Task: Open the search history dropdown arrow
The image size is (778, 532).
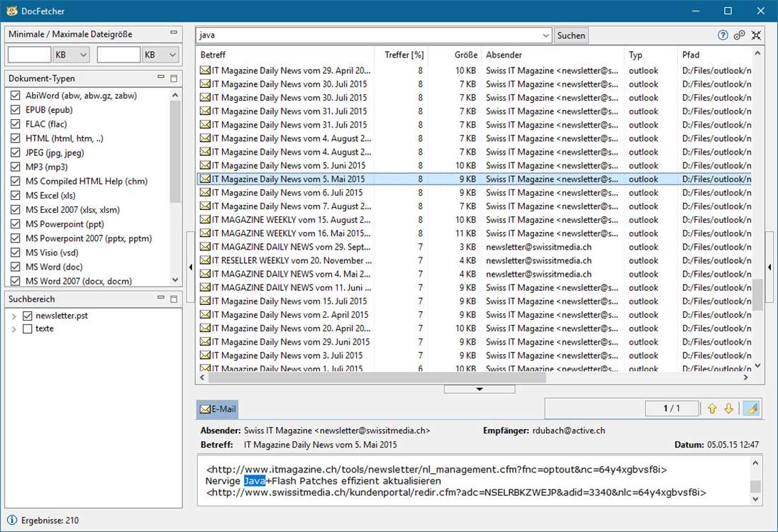Action: (x=546, y=35)
